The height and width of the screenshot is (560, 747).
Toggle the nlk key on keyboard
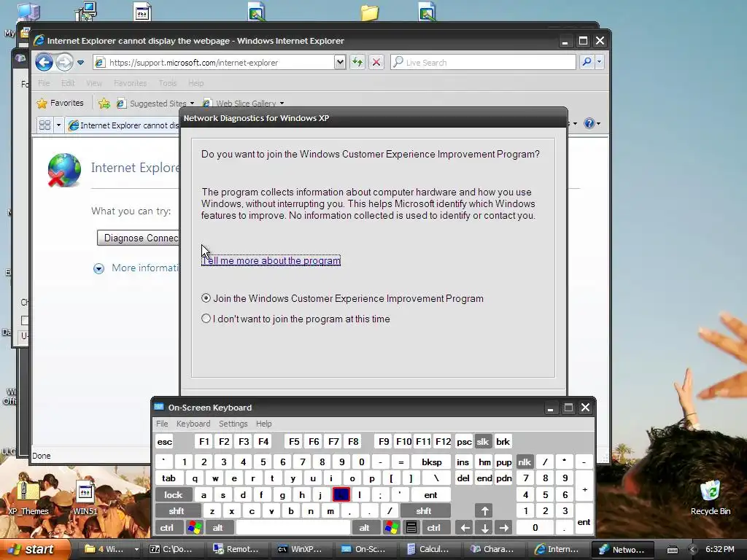[x=525, y=462]
